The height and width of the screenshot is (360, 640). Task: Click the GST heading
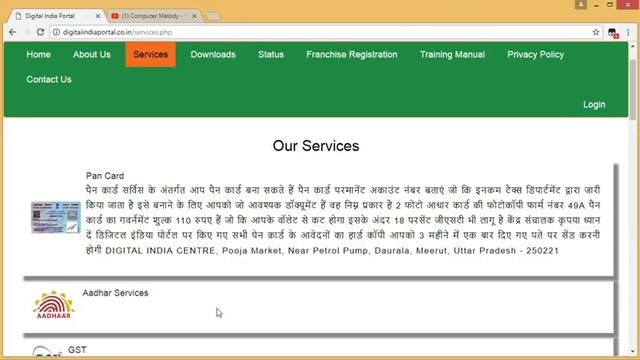click(77, 350)
